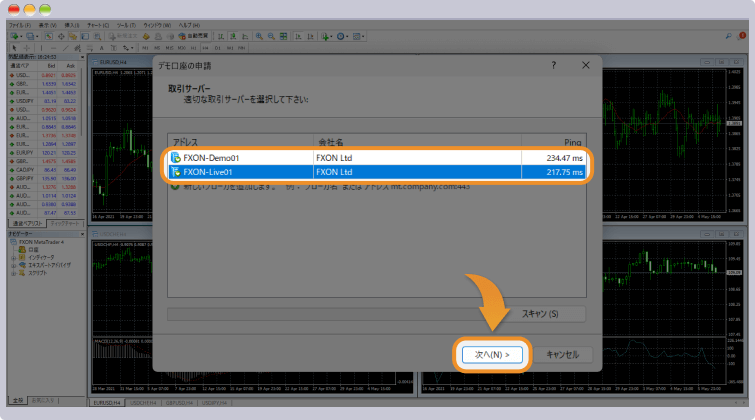Image resolution: width=755 pixels, height=420 pixels.
Task: Open the ツール(T) menu
Action: pyautogui.click(x=126, y=25)
